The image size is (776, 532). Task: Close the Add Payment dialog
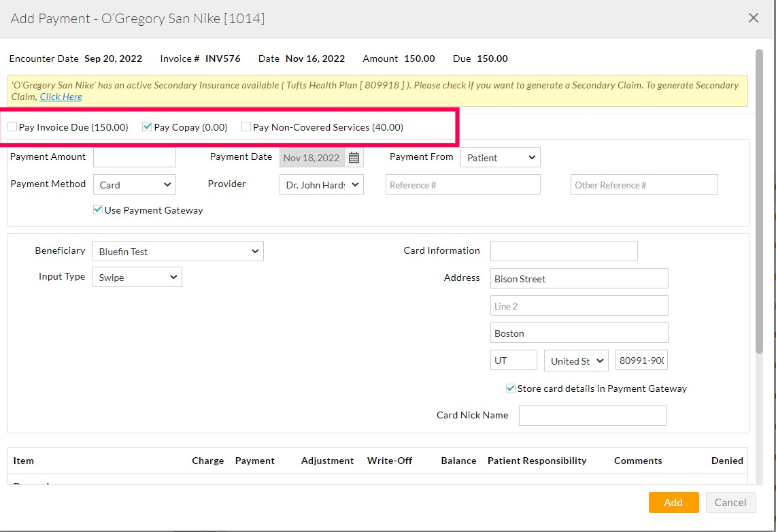(754, 18)
